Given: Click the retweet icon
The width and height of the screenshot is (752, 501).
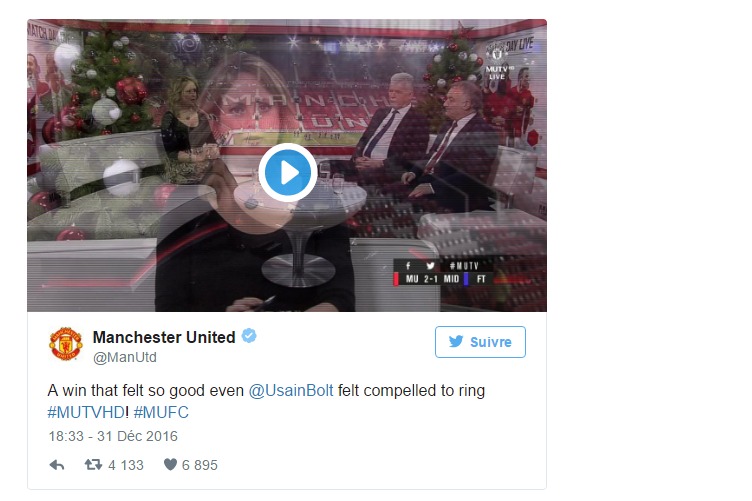Looking at the screenshot, I should click(x=93, y=465).
